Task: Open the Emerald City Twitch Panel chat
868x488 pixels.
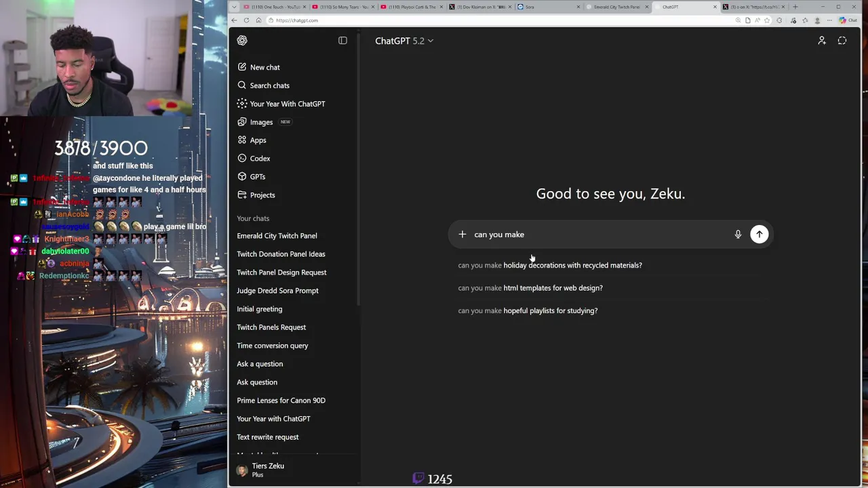Action: tap(277, 236)
